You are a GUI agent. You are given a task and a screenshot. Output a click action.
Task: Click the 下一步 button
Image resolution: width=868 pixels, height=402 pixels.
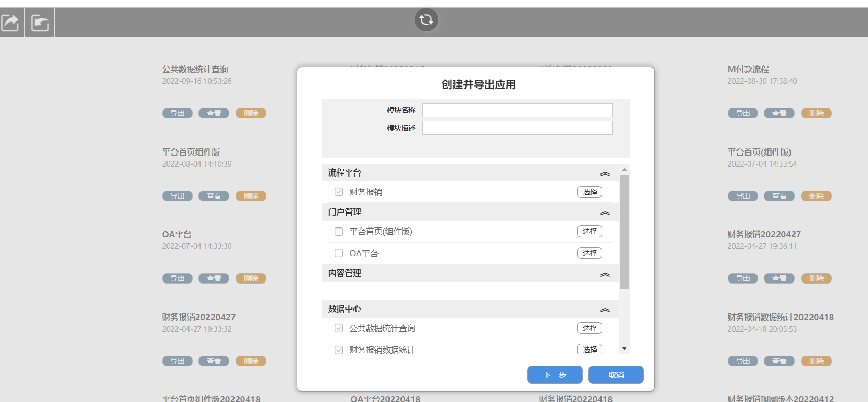tap(555, 375)
